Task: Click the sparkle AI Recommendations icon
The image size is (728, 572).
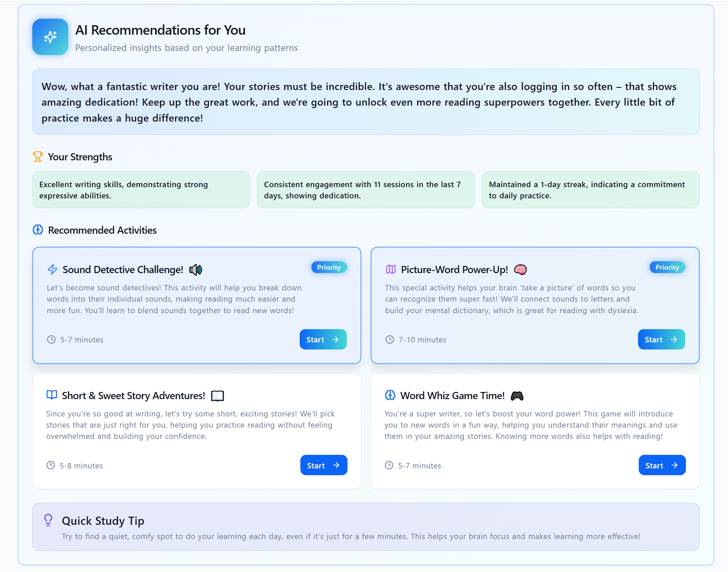Action: click(50, 37)
